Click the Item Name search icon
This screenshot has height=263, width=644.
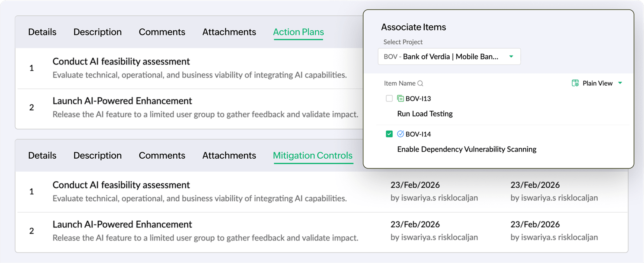[421, 83]
